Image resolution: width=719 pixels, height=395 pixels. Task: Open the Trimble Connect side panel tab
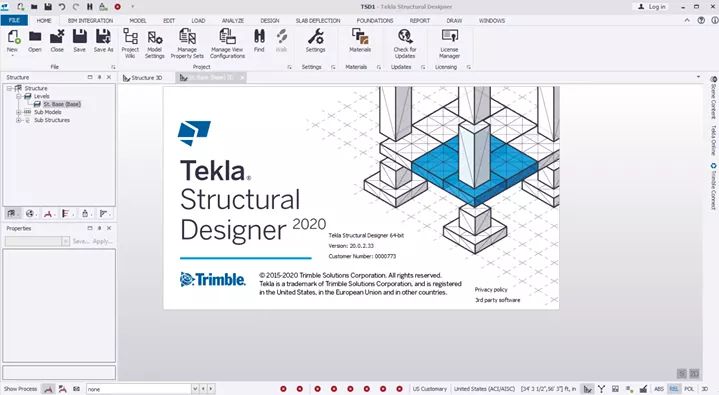tap(713, 186)
